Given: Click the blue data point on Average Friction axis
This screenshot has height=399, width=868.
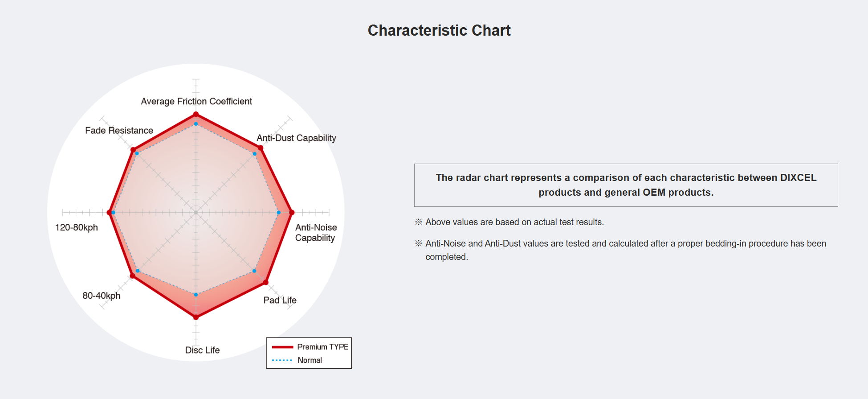Looking at the screenshot, I should click(196, 124).
